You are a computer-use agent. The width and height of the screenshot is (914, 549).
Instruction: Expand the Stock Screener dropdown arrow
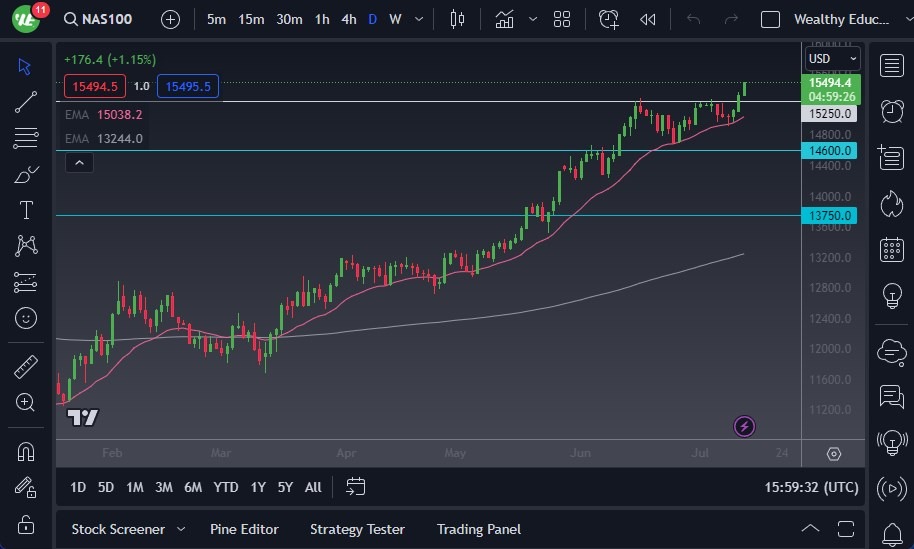coord(181,529)
